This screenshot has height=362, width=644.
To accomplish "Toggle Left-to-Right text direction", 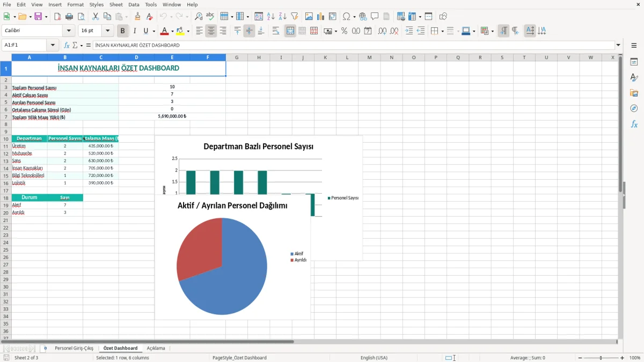I will coord(503,31).
